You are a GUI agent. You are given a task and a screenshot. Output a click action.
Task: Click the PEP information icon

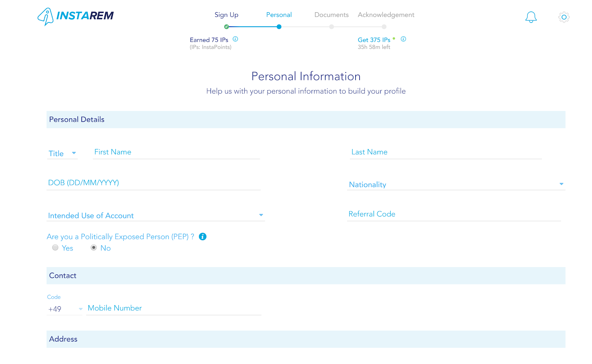pyautogui.click(x=203, y=237)
